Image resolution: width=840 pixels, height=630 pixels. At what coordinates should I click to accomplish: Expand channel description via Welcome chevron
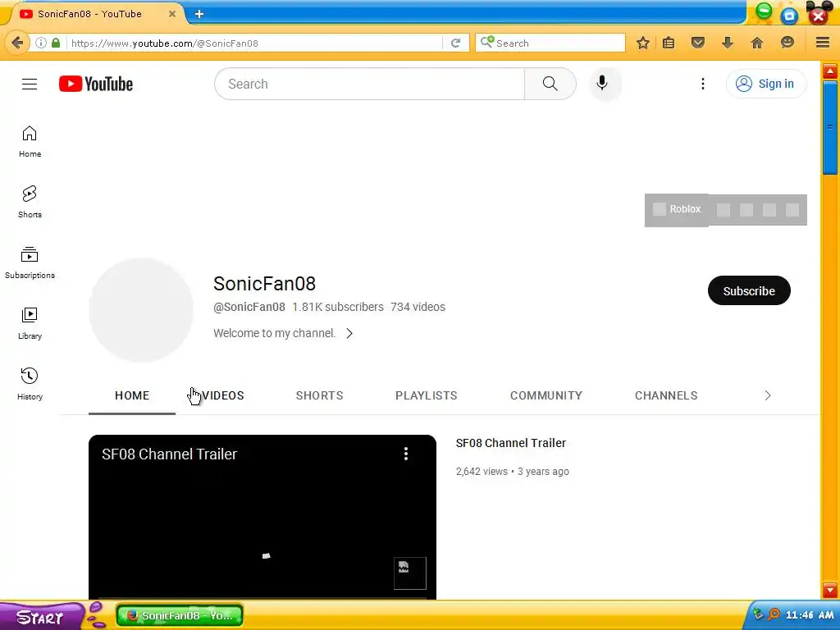(349, 333)
